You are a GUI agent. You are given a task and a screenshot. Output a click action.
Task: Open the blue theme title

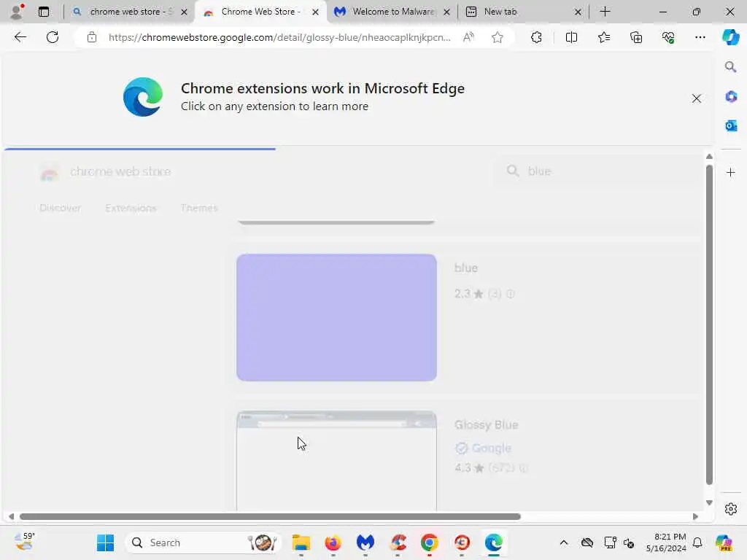[x=465, y=268]
